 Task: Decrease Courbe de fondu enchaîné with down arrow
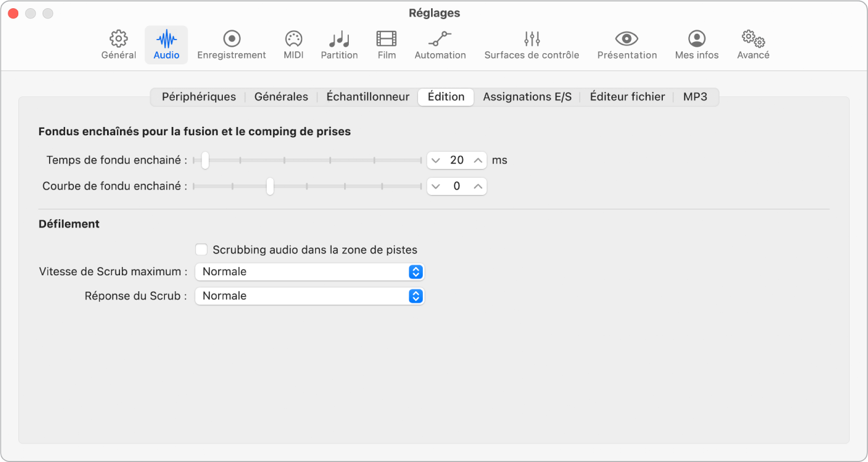[x=436, y=187]
